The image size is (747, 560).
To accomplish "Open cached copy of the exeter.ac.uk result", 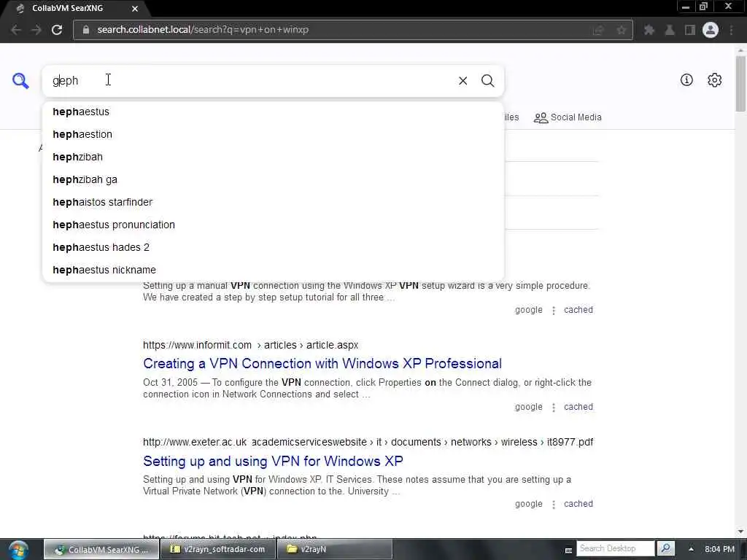I will [x=578, y=504].
